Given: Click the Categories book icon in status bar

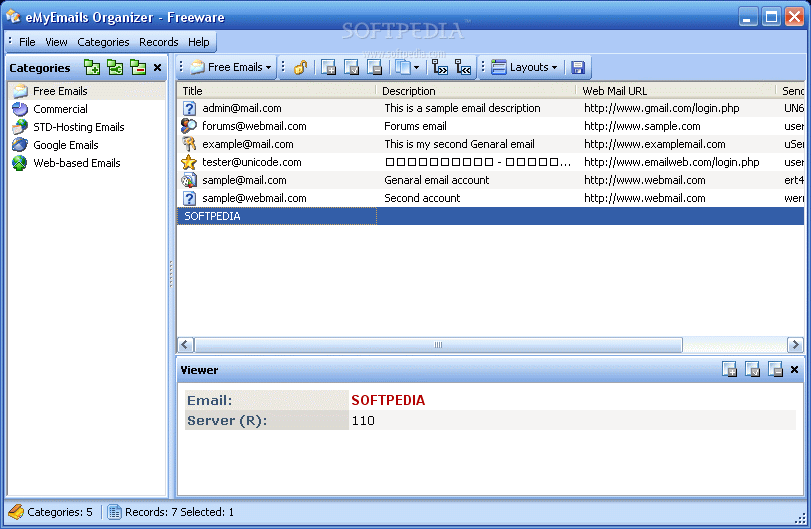Looking at the screenshot, I should (x=16, y=512).
